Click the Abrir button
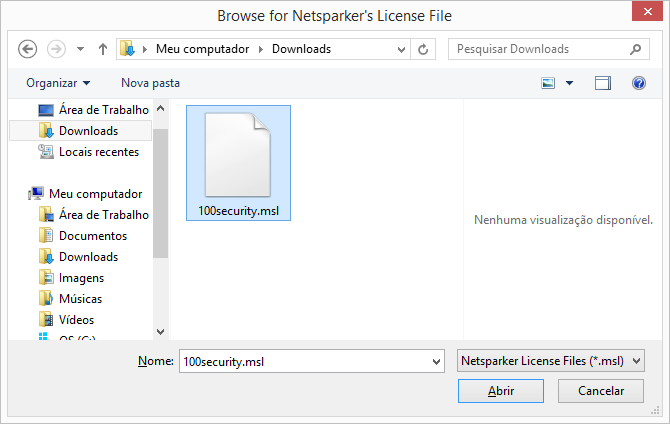Viewport: 670px width, 424px height. point(501,391)
